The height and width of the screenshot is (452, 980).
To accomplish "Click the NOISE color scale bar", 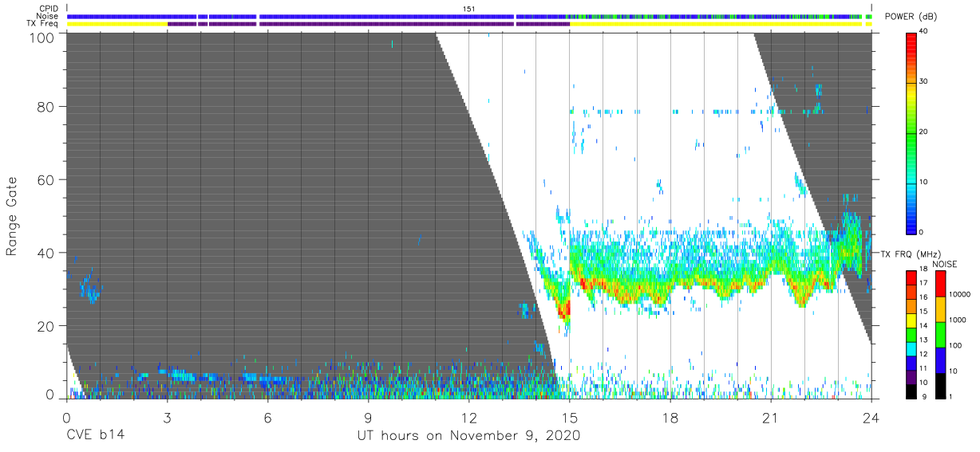I will tap(939, 334).
